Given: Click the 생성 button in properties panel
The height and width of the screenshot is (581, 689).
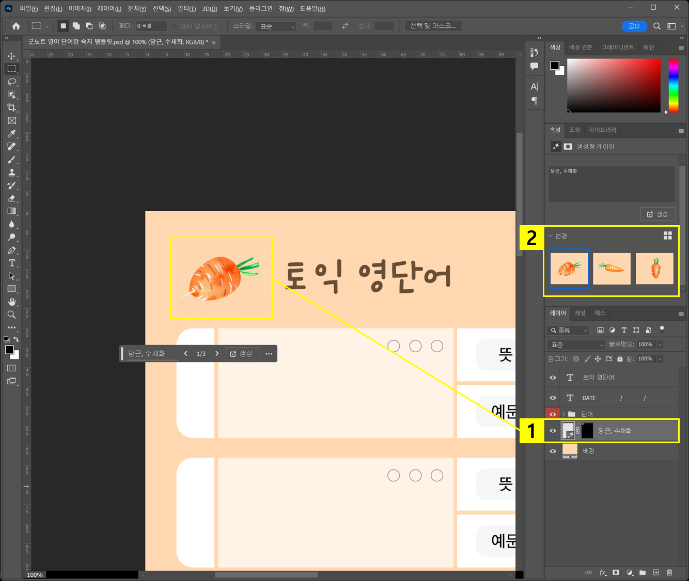Looking at the screenshot, I should [x=658, y=214].
